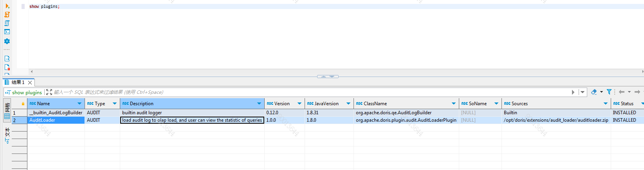644x170 pixels.
Task: Click the [NULL] SoName cell in row 1
Action: [x=480, y=113]
